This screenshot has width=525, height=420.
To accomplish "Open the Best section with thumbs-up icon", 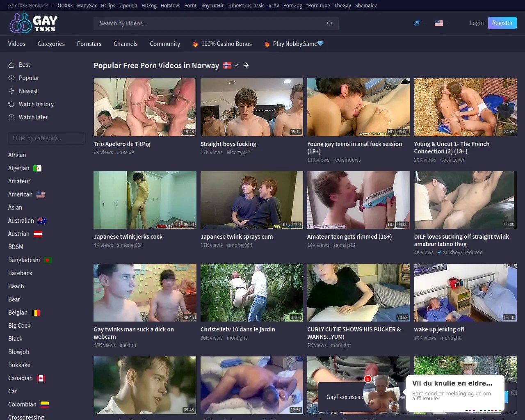I will 24,65.
